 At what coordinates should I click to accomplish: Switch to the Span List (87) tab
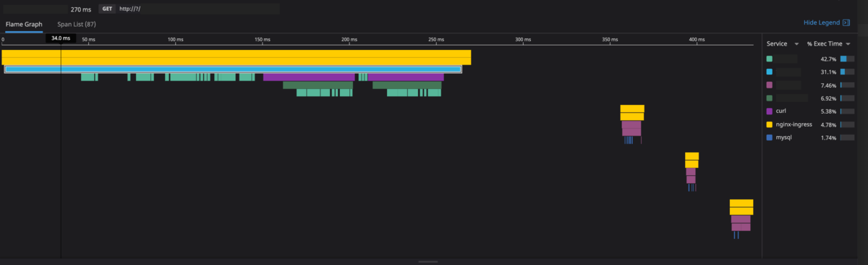tap(77, 24)
